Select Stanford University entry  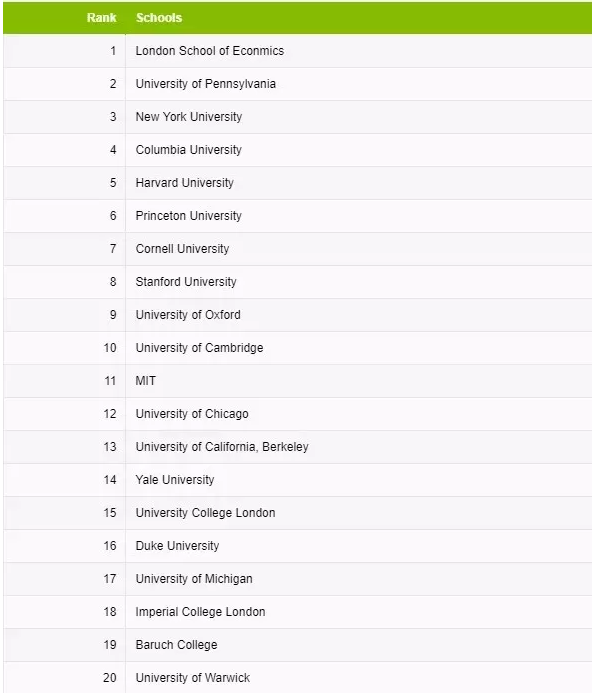tap(186, 282)
